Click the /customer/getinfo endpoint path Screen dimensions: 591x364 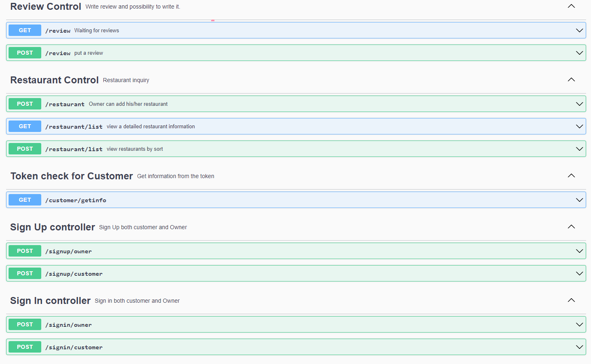tap(76, 200)
